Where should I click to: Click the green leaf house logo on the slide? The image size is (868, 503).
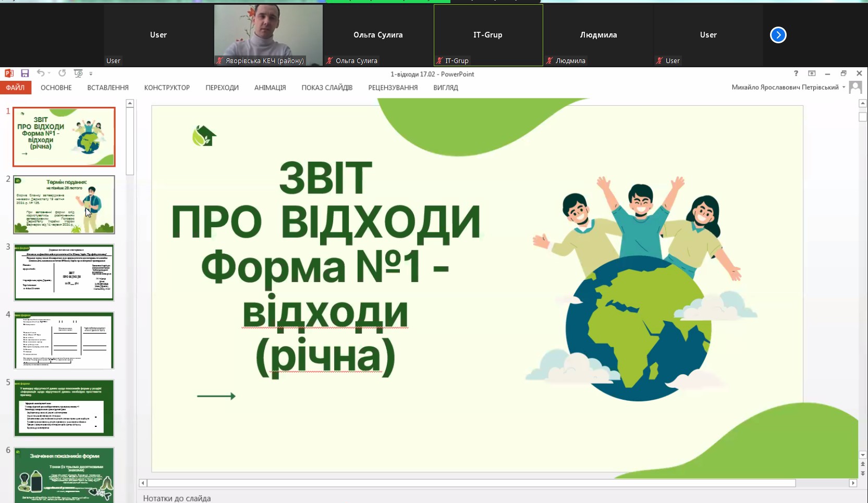(x=204, y=136)
